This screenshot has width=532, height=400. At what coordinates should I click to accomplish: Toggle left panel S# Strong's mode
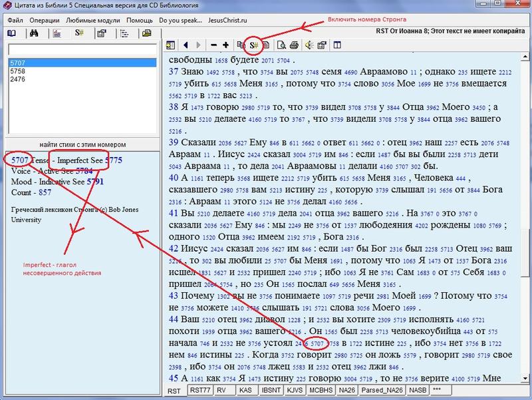(78, 32)
